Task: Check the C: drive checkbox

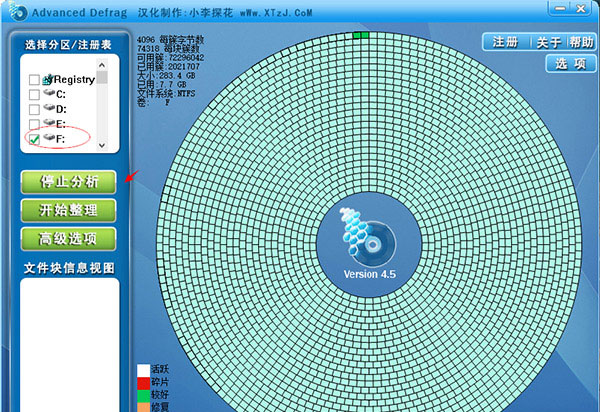Action: [x=34, y=94]
